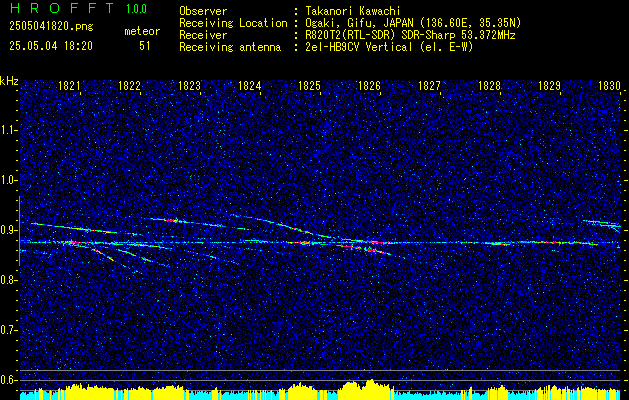Click the Observer field label
Image resolution: width=629 pixels, height=400 pixels.
point(203,11)
